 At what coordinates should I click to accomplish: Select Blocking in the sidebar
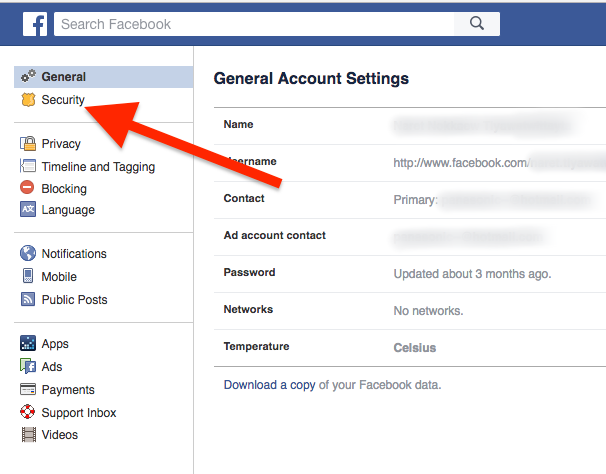pos(64,189)
